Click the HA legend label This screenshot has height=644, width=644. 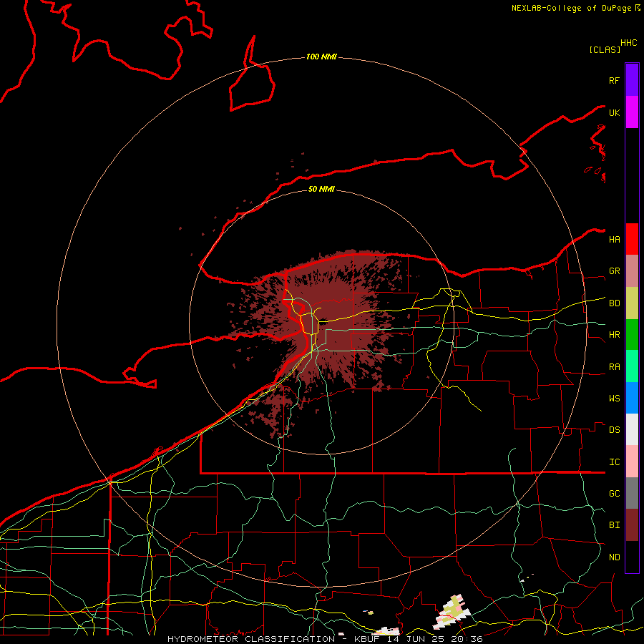click(614, 240)
